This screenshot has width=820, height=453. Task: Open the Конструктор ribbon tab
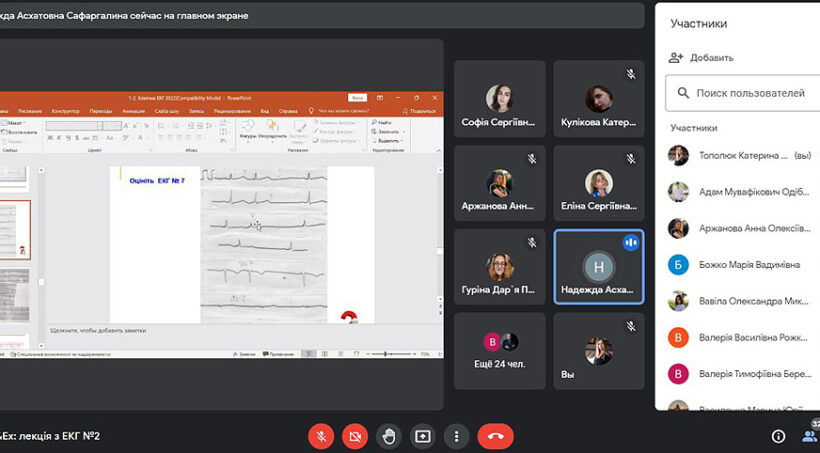coord(65,111)
